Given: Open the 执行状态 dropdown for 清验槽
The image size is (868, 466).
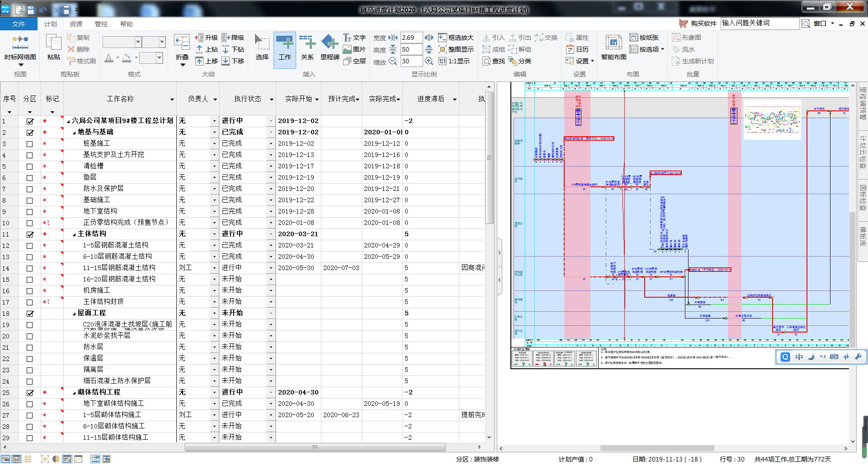Looking at the screenshot, I should (270, 166).
